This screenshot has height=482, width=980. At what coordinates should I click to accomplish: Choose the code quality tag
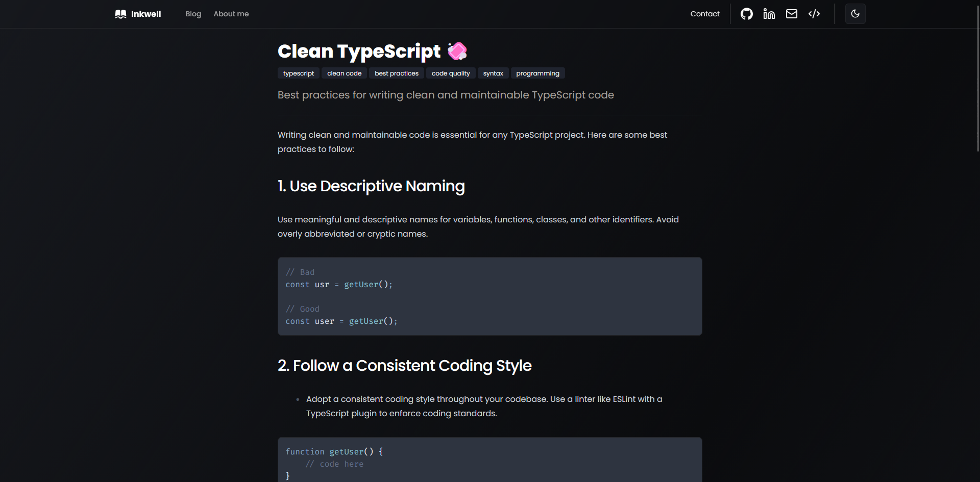tap(451, 73)
